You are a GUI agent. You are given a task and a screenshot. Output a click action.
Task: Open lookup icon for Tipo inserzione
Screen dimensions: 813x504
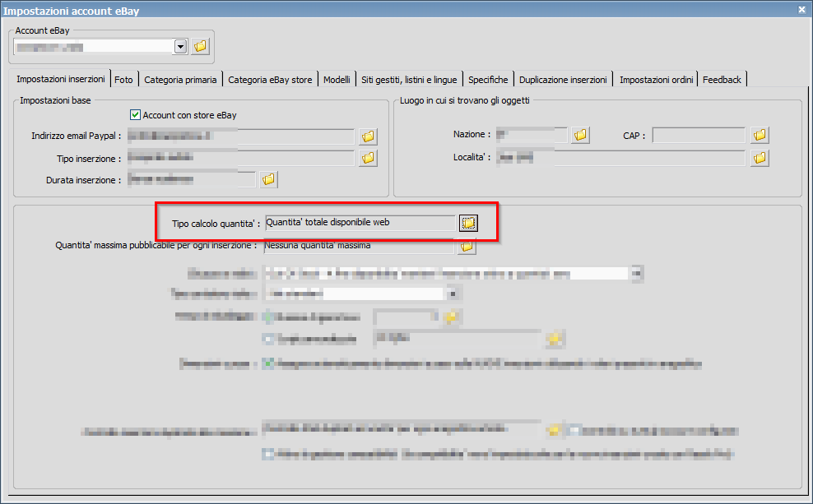tap(368, 158)
